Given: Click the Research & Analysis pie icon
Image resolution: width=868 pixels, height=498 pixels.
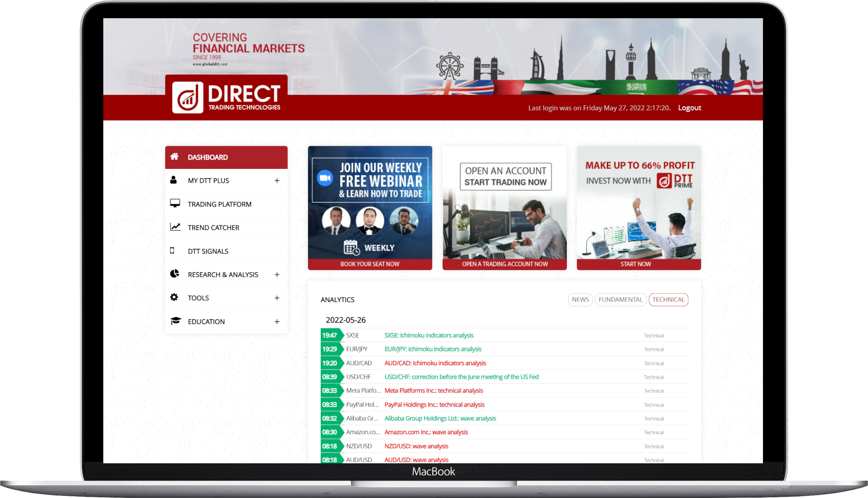Looking at the screenshot, I should (174, 274).
